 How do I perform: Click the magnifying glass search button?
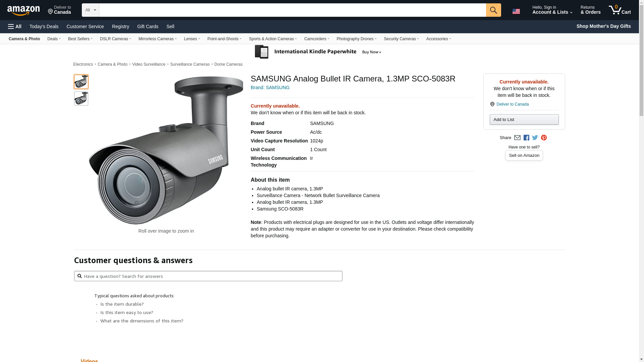493,10
